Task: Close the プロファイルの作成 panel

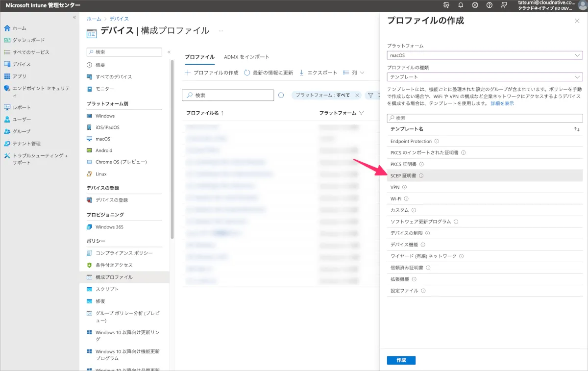Action: tap(577, 21)
